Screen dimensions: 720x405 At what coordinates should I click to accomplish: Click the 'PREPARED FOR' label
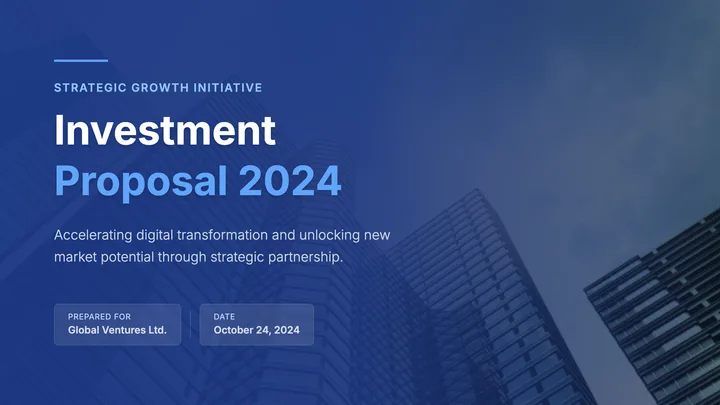[99, 317]
